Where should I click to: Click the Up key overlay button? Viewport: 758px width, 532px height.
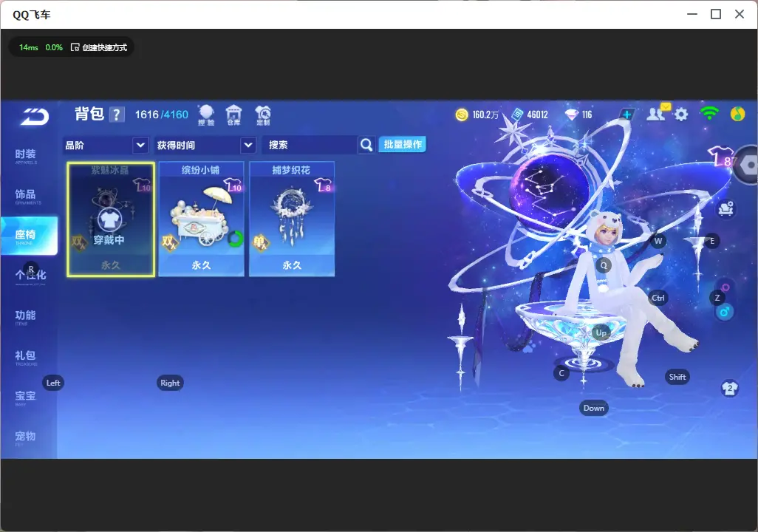(601, 332)
